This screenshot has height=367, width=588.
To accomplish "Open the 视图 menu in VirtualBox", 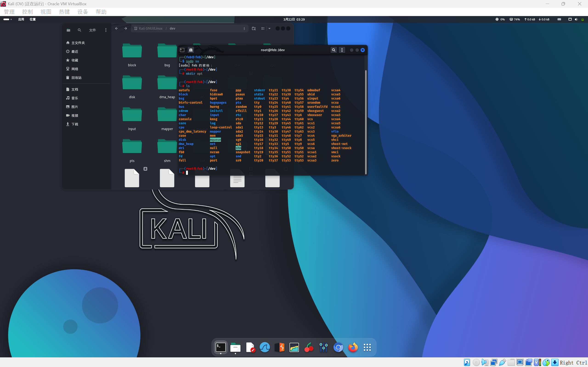I will (46, 12).
